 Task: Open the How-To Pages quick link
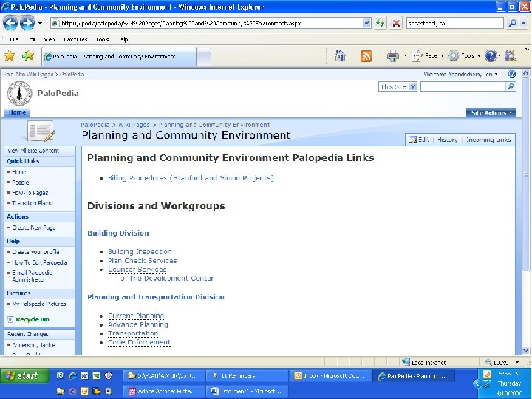[x=30, y=193]
